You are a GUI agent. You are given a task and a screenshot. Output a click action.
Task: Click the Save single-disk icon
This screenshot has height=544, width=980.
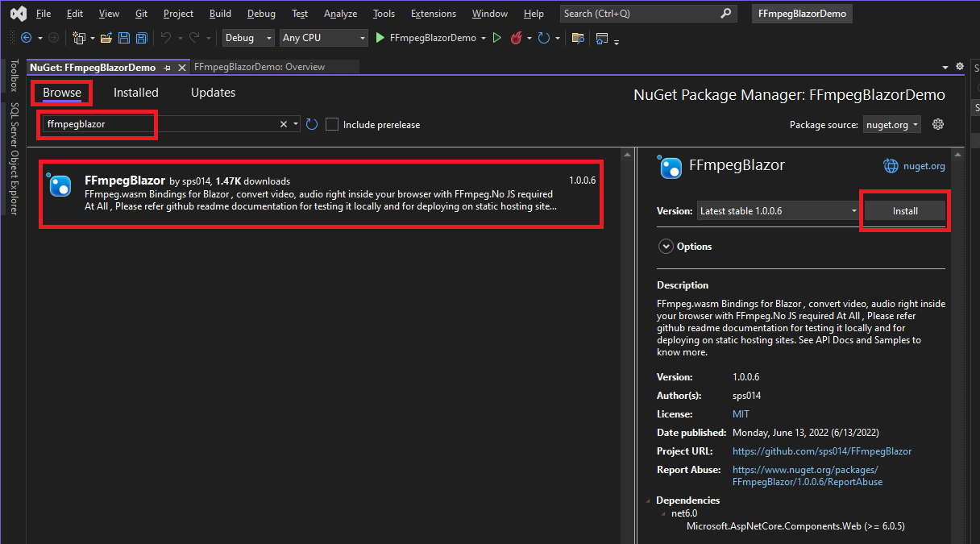[124, 38]
